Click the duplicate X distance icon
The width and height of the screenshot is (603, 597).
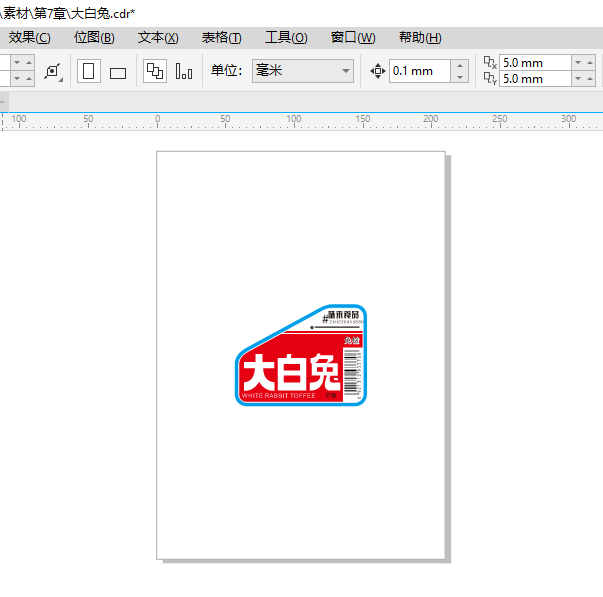click(x=490, y=62)
